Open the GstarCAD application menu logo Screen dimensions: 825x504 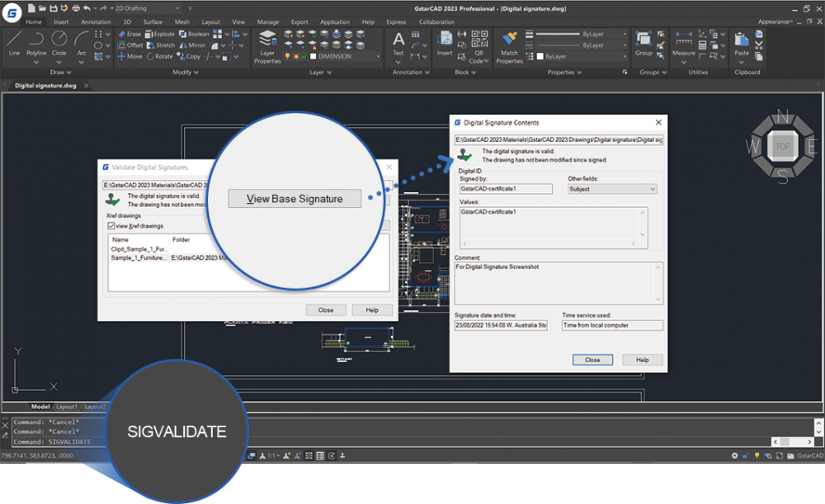click(12, 13)
